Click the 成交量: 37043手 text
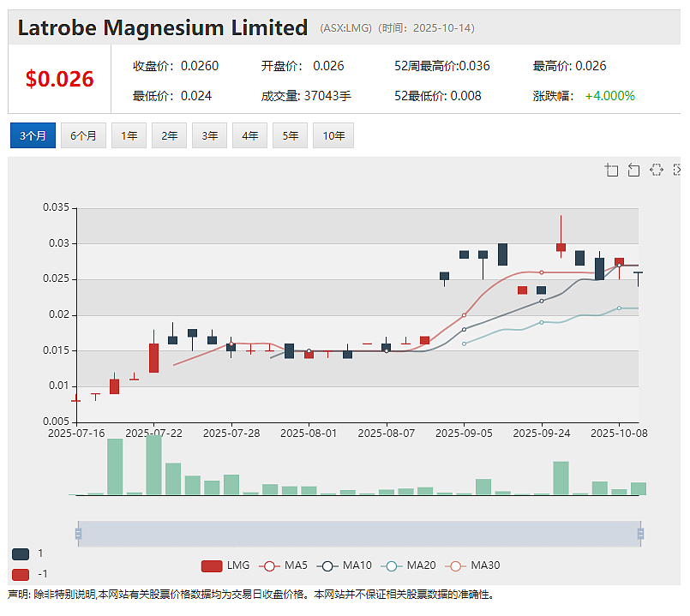Viewport: 690px width, 616px height. (306, 96)
